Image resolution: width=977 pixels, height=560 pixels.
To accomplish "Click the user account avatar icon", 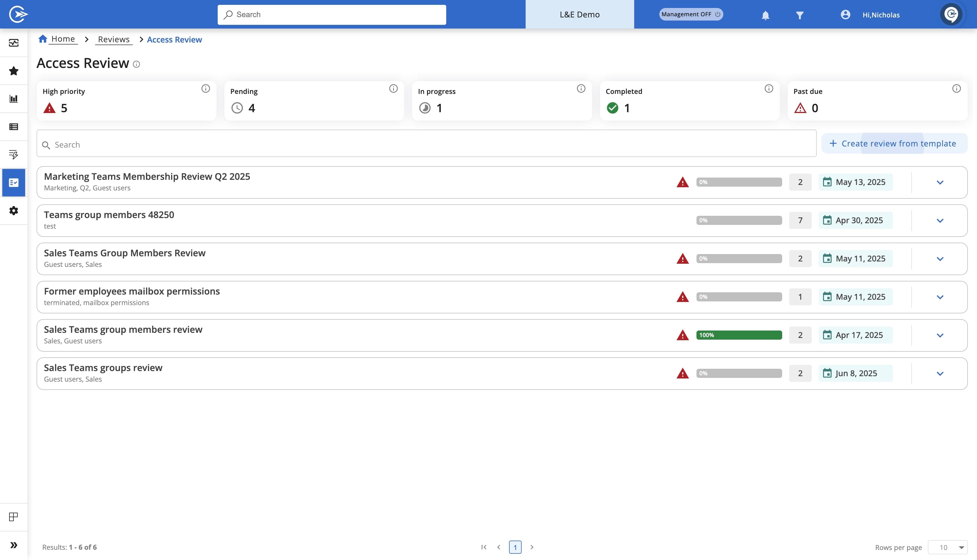I will [x=845, y=15].
